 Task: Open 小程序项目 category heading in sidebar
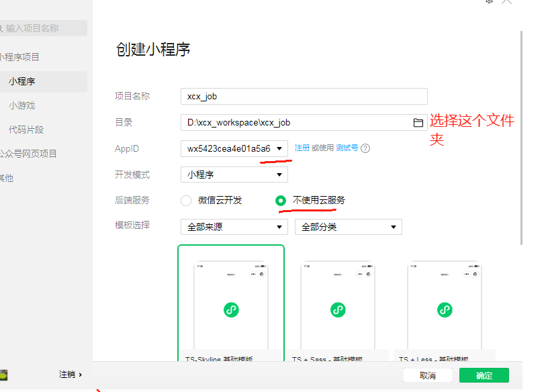(x=19, y=57)
